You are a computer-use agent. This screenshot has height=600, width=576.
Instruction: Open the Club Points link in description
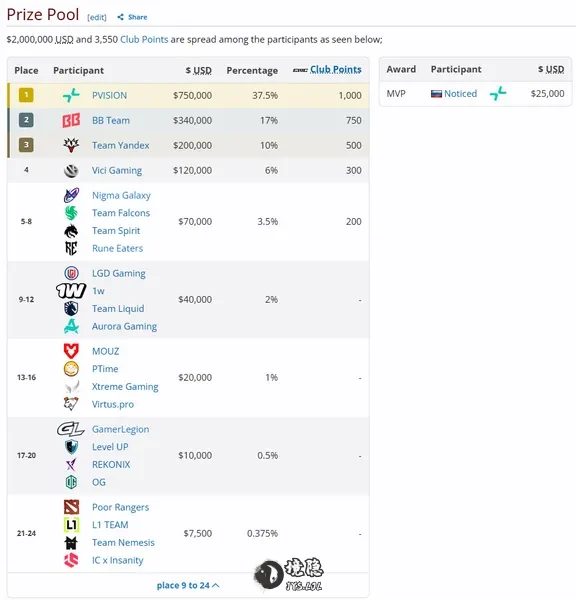pos(144,39)
